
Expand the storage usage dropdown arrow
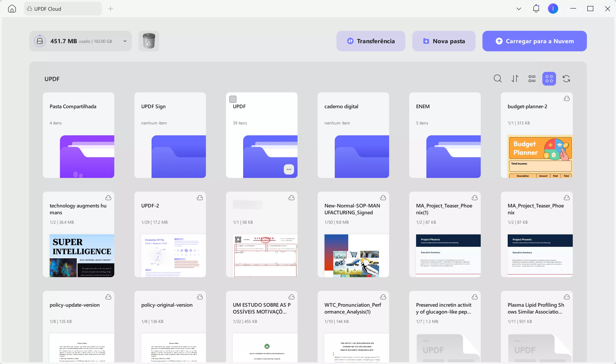125,41
